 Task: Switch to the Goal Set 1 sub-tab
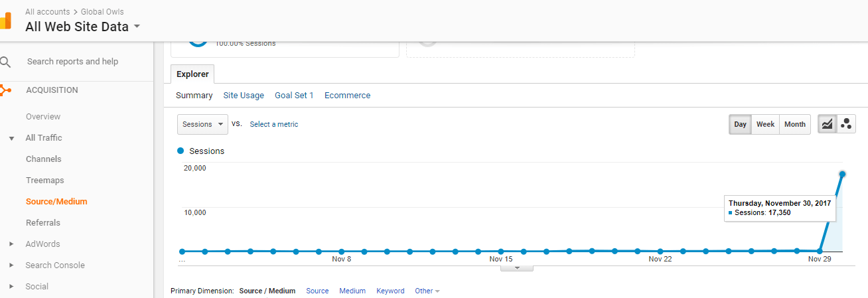coord(294,96)
